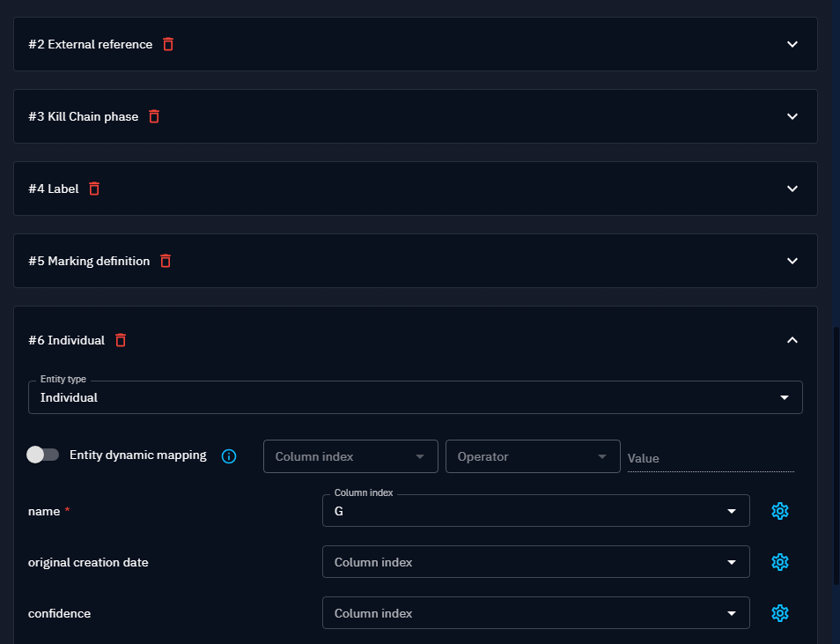Image resolution: width=840 pixels, height=644 pixels.
Task: Expand the #4 Label section
Action: (792, 189)
